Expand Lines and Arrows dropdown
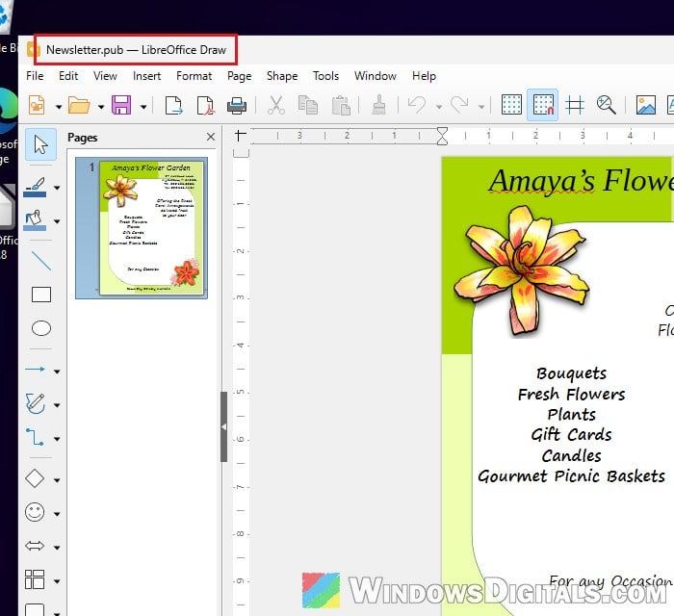Screen dimensions: 674x616 57,372
